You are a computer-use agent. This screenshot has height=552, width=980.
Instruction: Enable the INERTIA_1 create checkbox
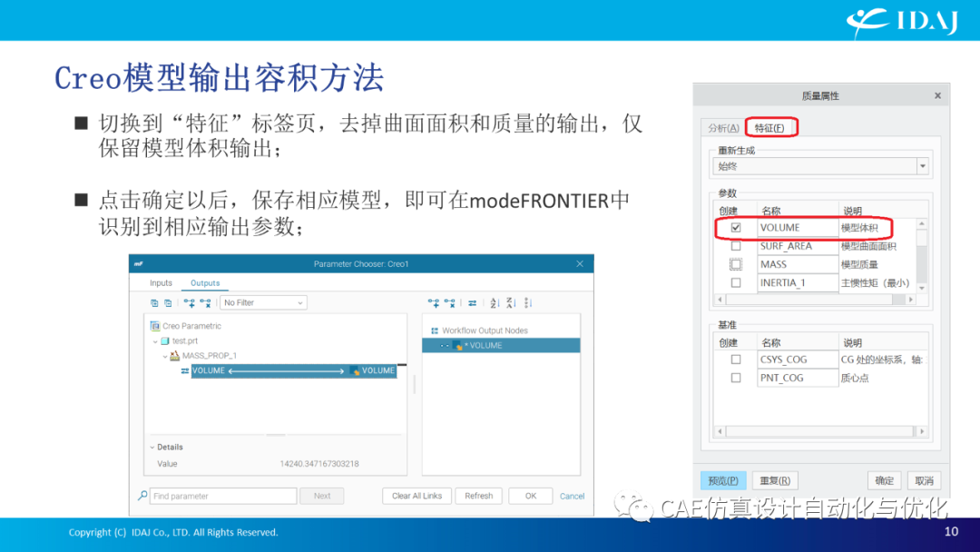click(736, 282)
